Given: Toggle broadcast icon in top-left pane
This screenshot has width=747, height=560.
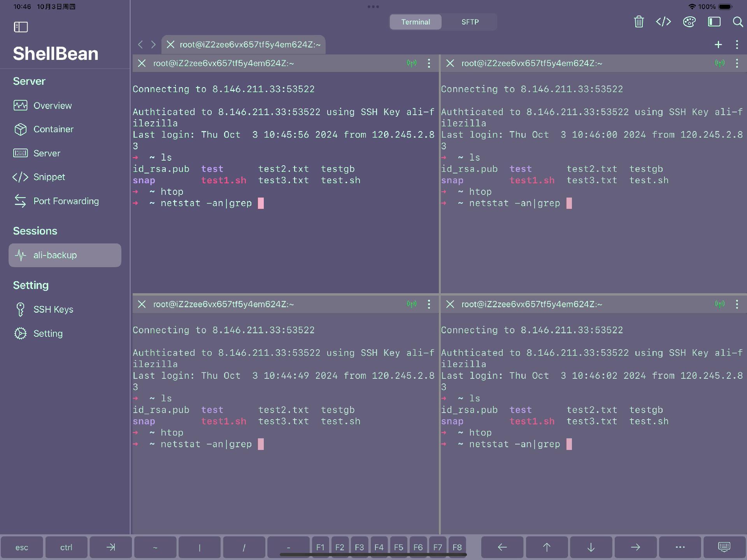Looking at the screenshot, I should (x=412, y=63).
